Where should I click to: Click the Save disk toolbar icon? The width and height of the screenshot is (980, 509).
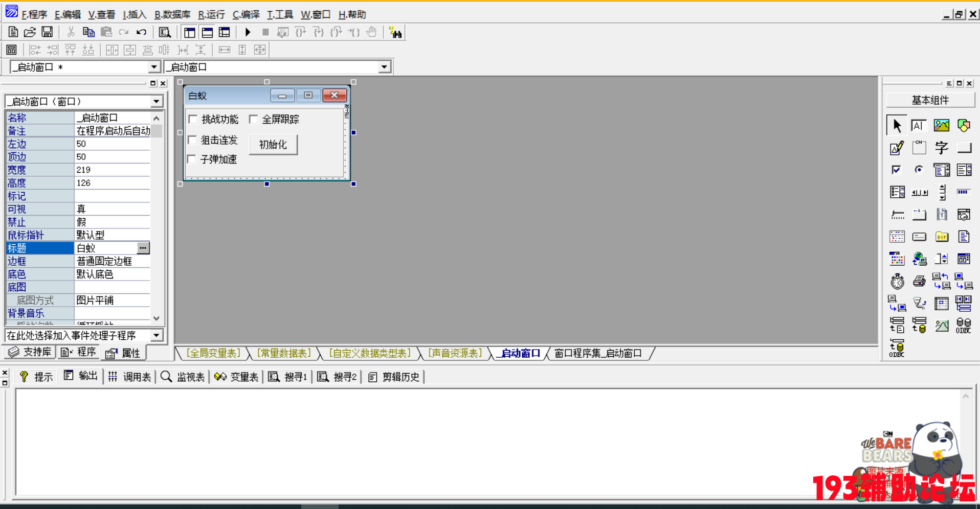click(47, 32)
